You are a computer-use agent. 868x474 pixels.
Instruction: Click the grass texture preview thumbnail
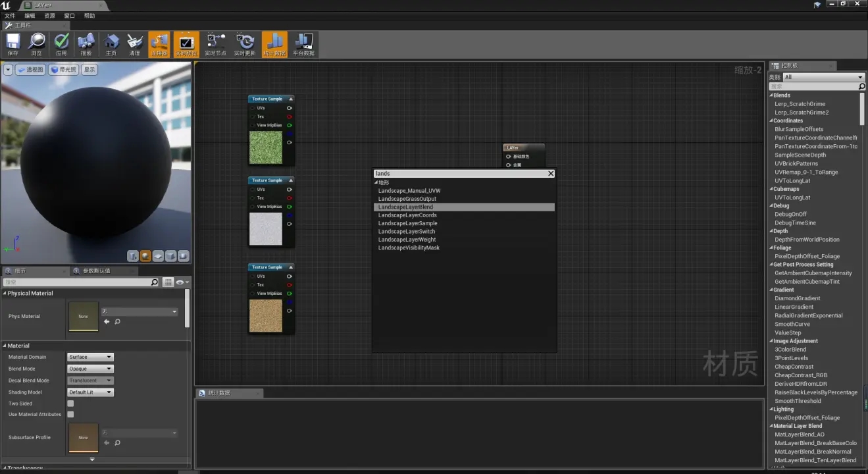(x=266, y=147)
